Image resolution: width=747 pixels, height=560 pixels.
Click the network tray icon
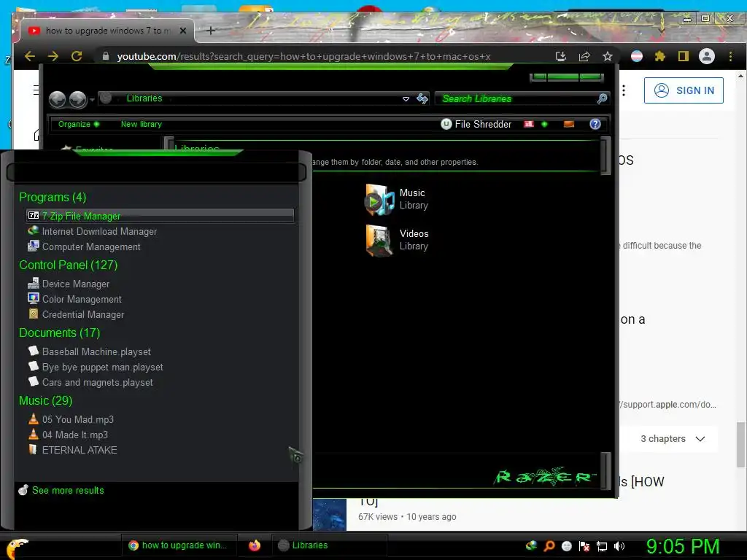pos(602,546)
